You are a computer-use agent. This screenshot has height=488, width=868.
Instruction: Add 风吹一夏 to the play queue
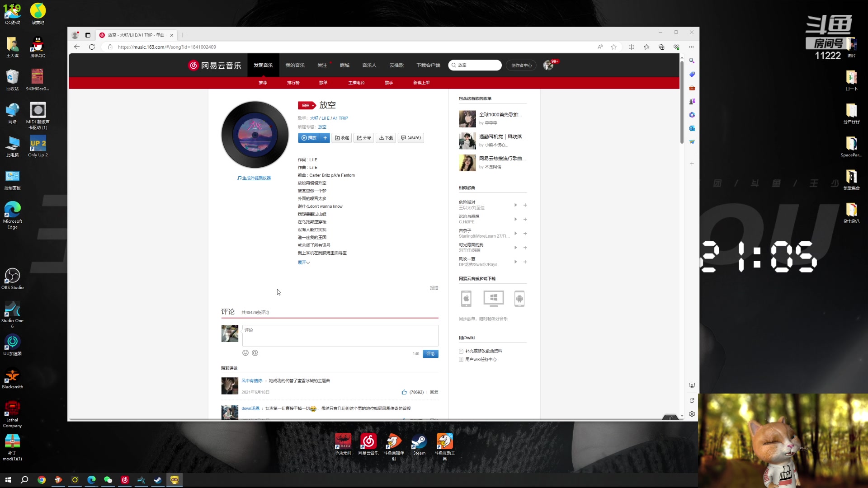[525, 262]
